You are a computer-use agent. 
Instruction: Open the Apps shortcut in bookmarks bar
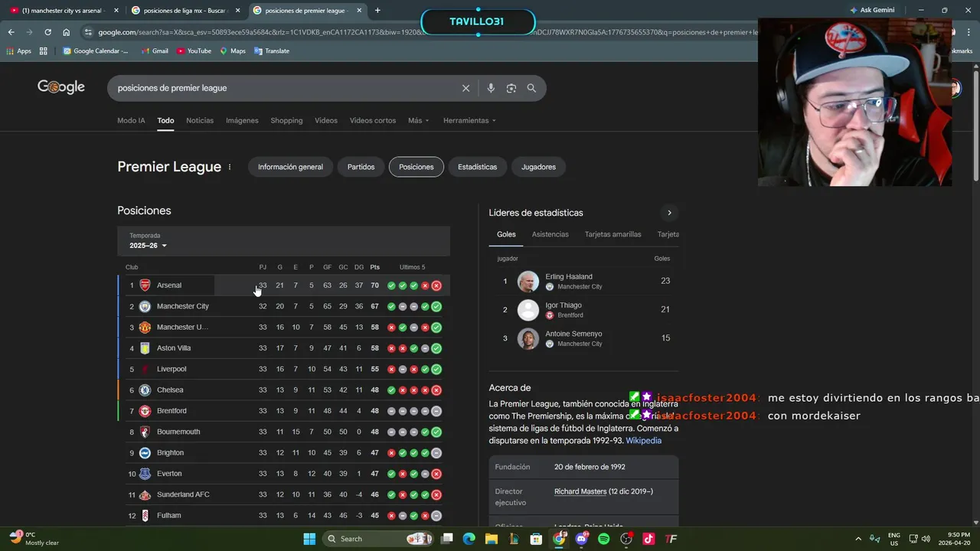pos(19,51)
